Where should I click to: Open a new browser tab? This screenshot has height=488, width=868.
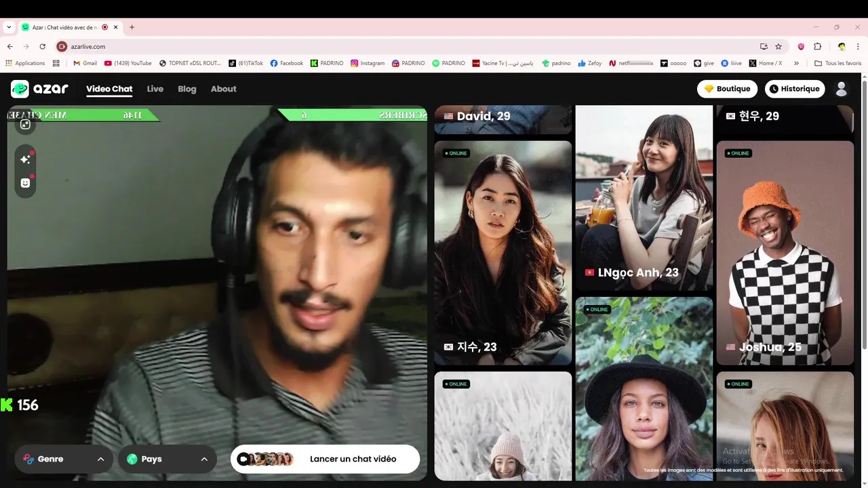point(132,27)
